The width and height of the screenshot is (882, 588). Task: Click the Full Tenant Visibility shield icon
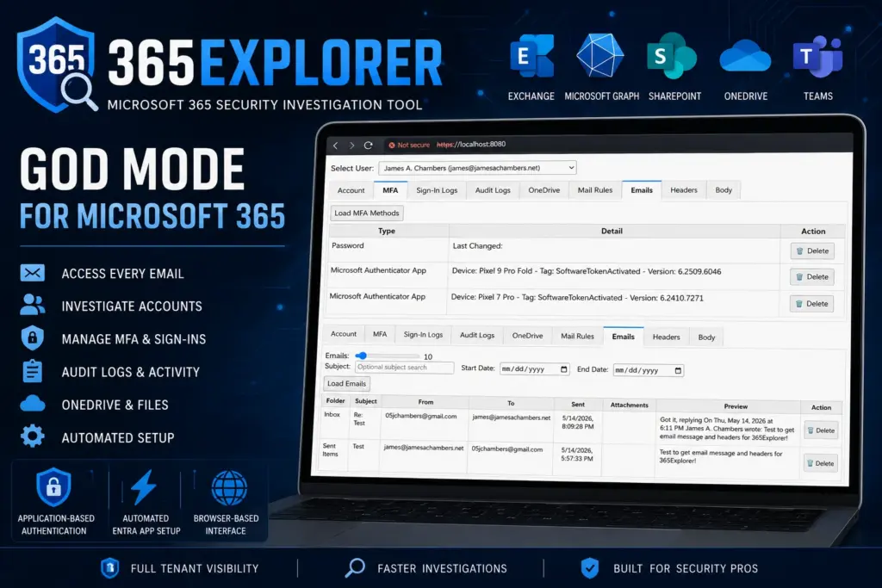[109, 568]
